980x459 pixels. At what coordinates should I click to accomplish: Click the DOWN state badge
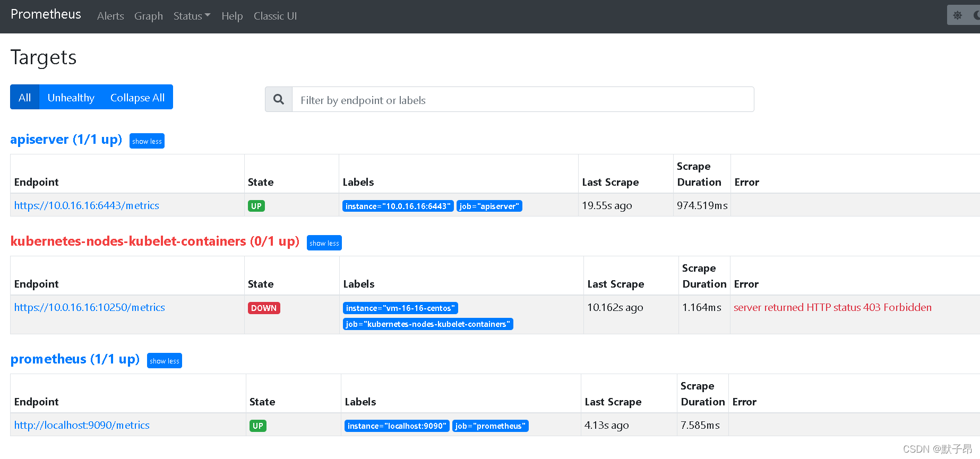[x=264, y=308]
